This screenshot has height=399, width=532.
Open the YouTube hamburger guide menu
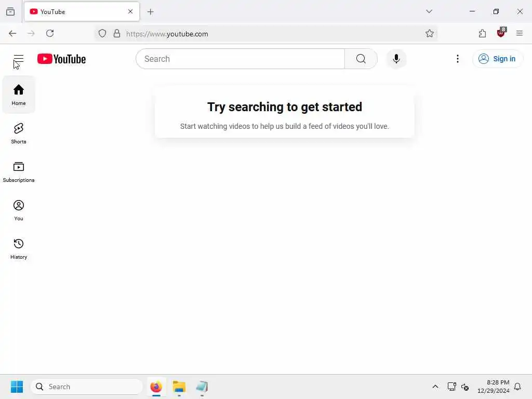pyautogui.click(x=18, y=59)
